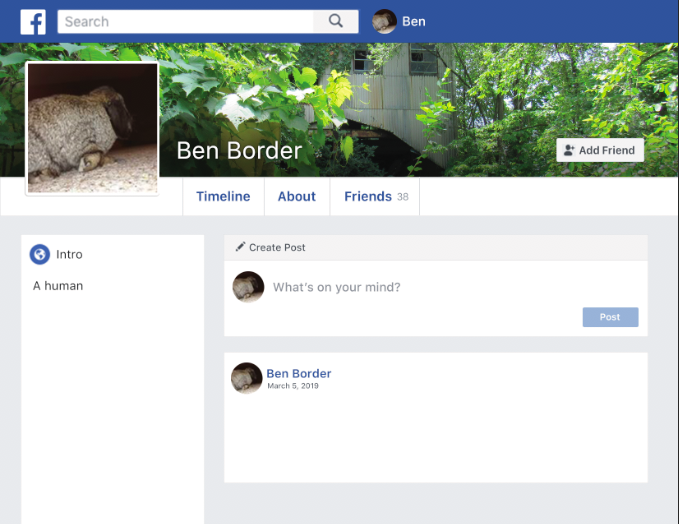Click the globe icon next to Intro
The width and height of the screenshot is (679, 524).
click(x=40, y=255)
